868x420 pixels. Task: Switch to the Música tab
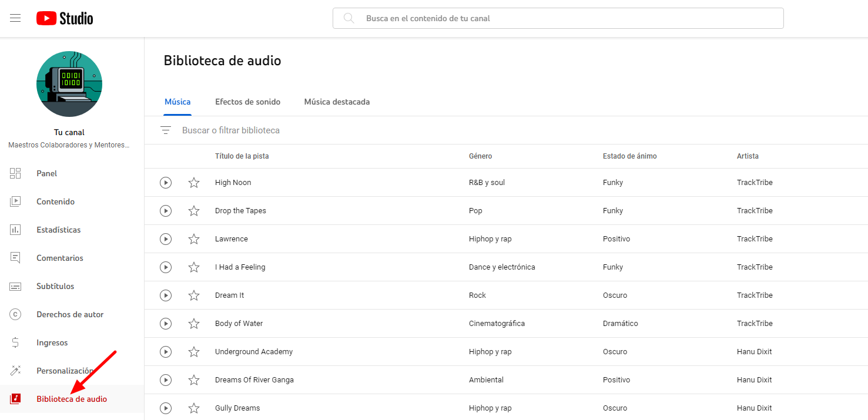(177, 102)
